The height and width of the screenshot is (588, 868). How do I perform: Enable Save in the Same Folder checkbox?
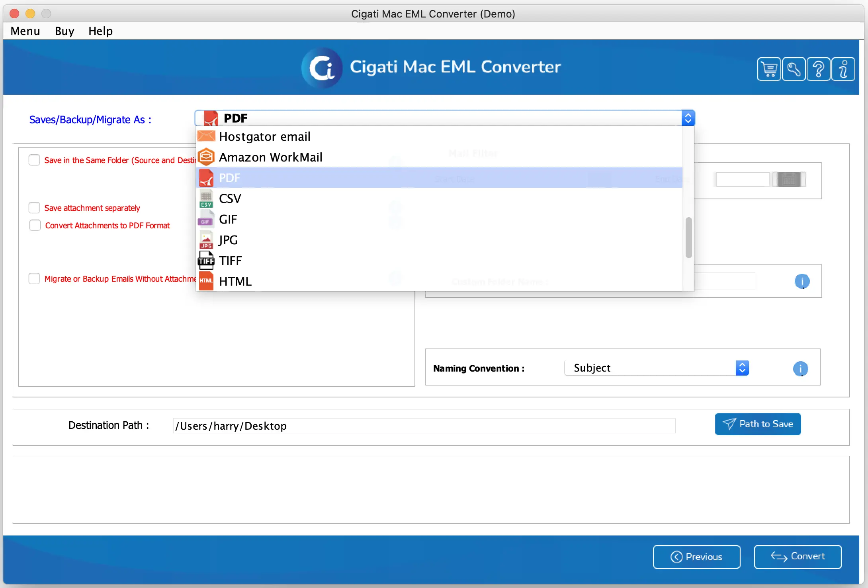tap(34, 160)
